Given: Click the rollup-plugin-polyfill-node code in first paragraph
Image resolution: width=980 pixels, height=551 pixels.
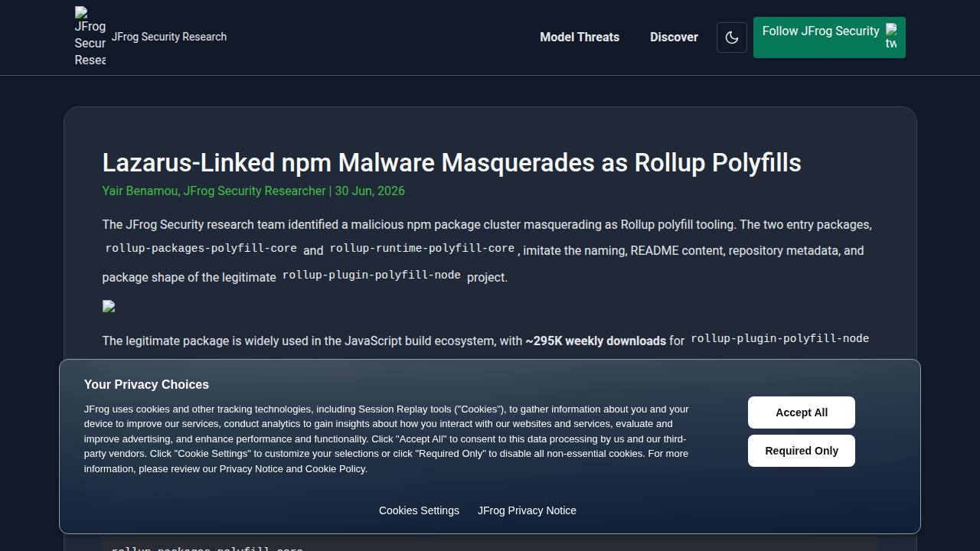Looking at the screenshot, I should pyautogui.click(x=371, y=275).
